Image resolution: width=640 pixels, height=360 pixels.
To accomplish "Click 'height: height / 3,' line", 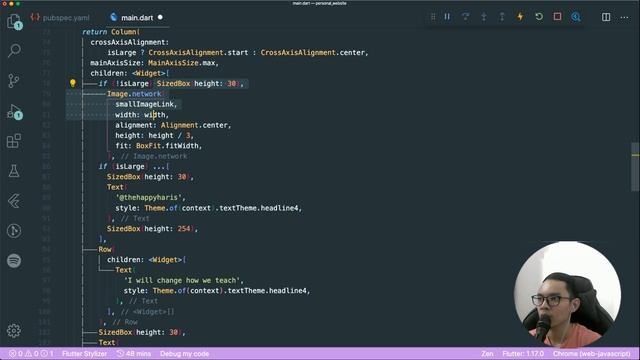I will click(154, 136).
